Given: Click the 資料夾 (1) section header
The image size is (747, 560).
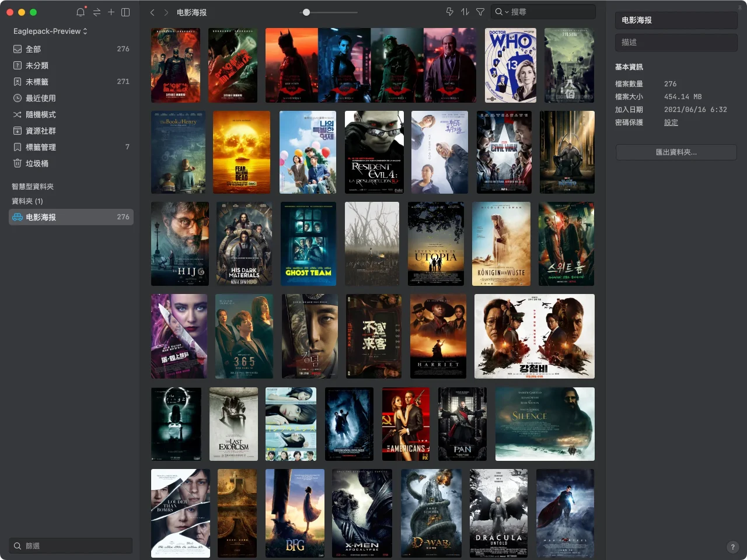Looking at the screenshot, I should point(27,201).
